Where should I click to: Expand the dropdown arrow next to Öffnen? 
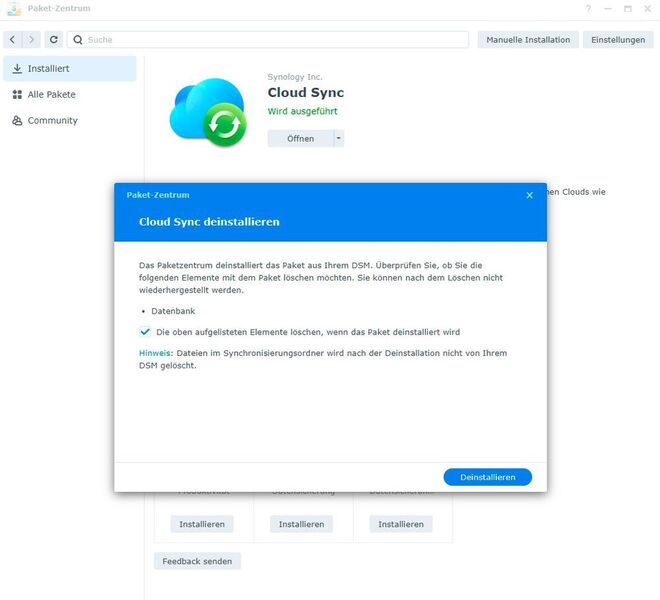(x=338, y=138)
